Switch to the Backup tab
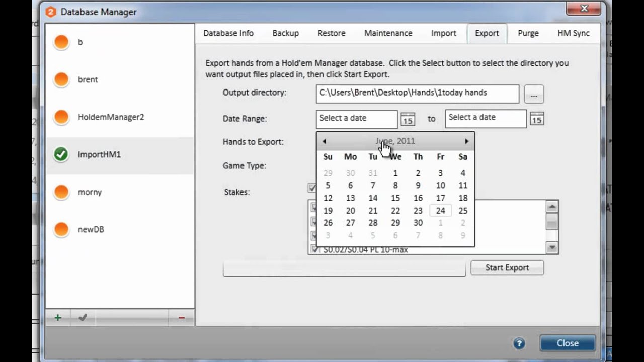This screenshot has height=362, width=644. [x=286, y=33]
